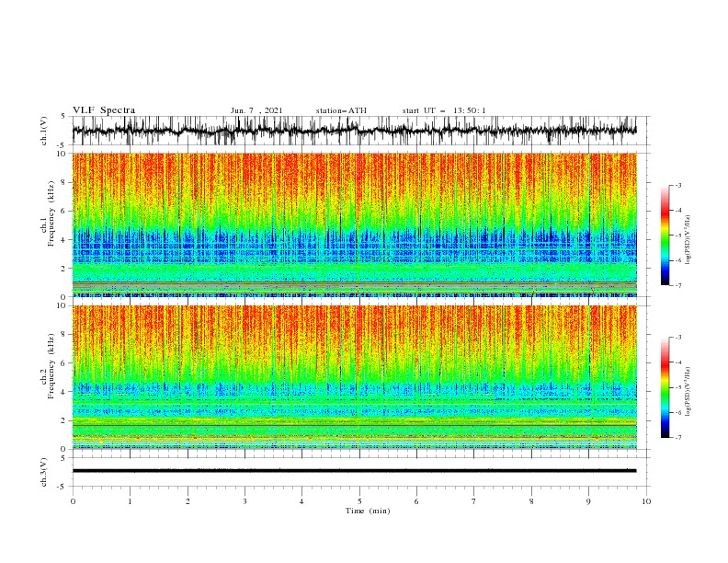
Task: Click the ch.2 "Frequency (kHz)" axis label
Action: [x=51, y=366]
